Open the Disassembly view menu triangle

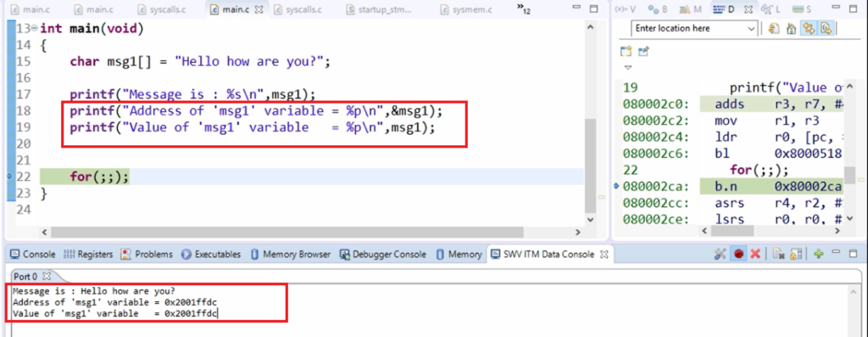[628, 68]
